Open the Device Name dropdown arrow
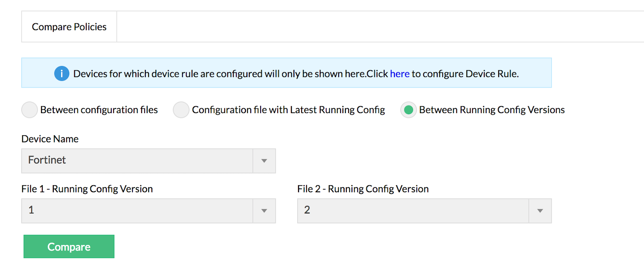 coord(264,161)
